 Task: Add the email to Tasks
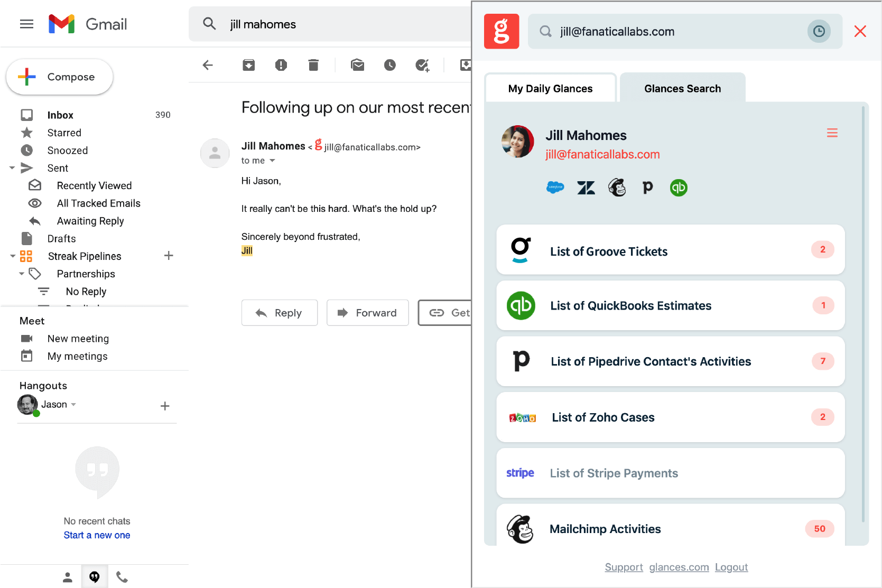click(422, 65)
